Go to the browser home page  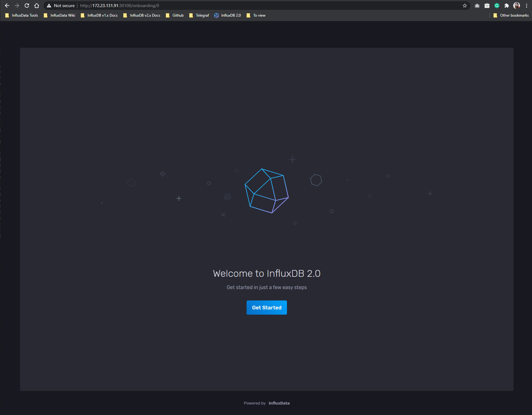click(x=37, y=6)
